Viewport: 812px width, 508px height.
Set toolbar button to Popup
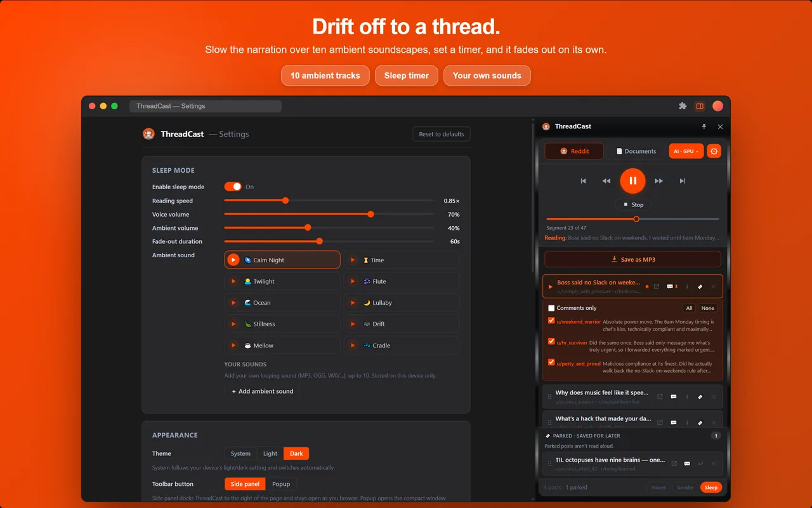coord(281,484)
